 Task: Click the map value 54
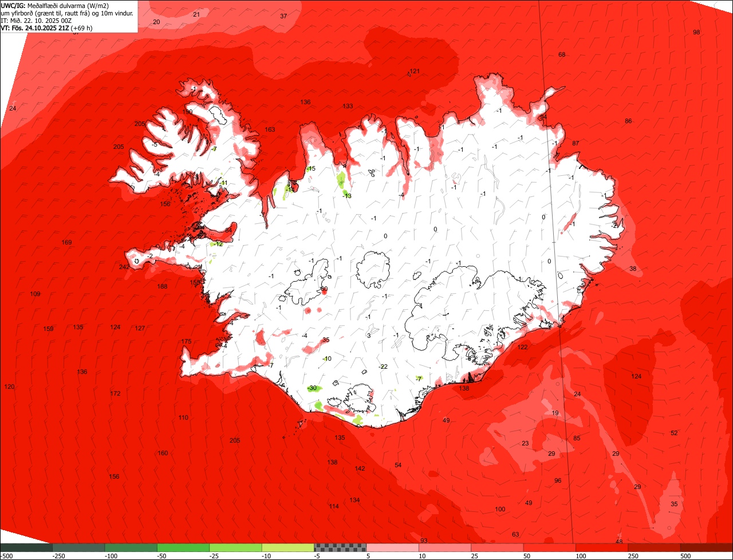(x=398, y=465)
